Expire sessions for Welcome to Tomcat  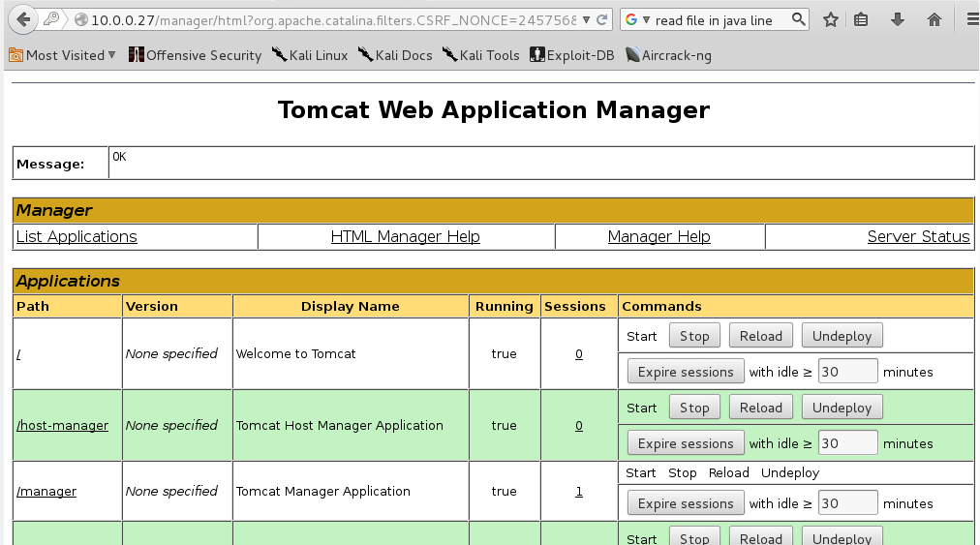686,372
